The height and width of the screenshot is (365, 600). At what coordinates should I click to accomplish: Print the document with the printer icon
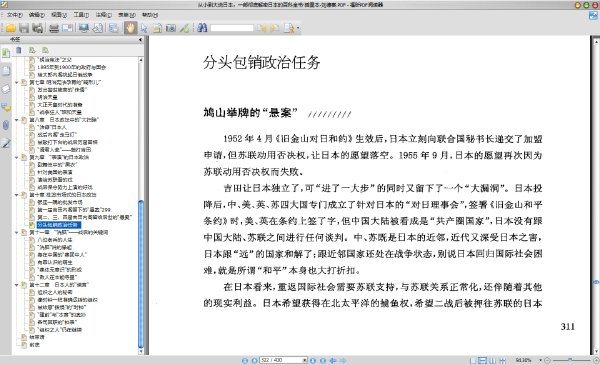pyautogui.click(x=54, y=28)
